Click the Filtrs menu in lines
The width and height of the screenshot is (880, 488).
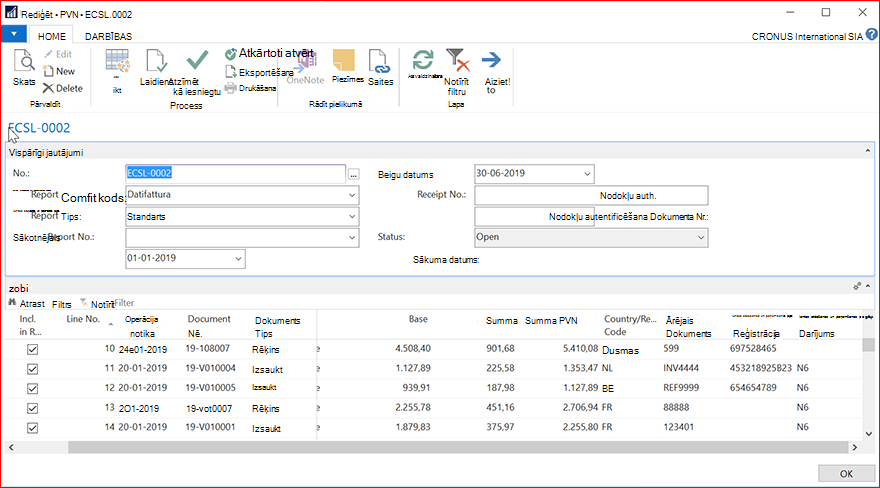62,304
